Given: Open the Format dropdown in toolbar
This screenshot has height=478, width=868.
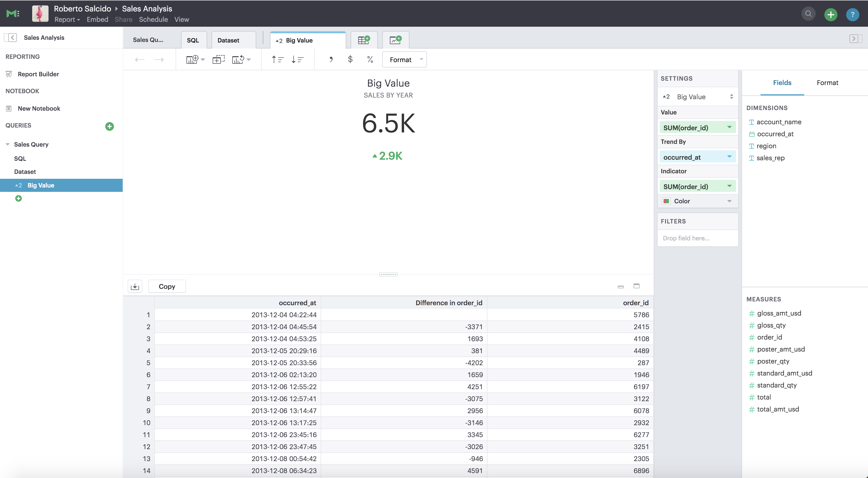Looking at the screenshot, I should pyautogui.click(x=404, y=60).
